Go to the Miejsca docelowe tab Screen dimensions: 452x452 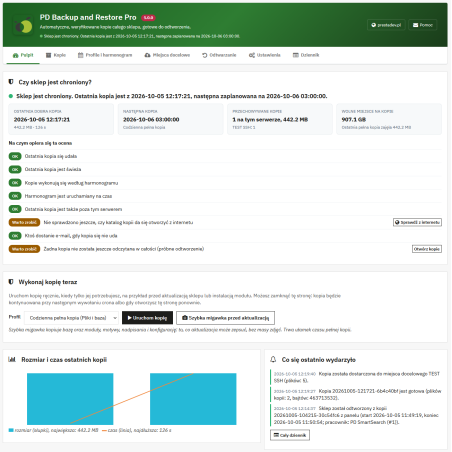(167, 55)
